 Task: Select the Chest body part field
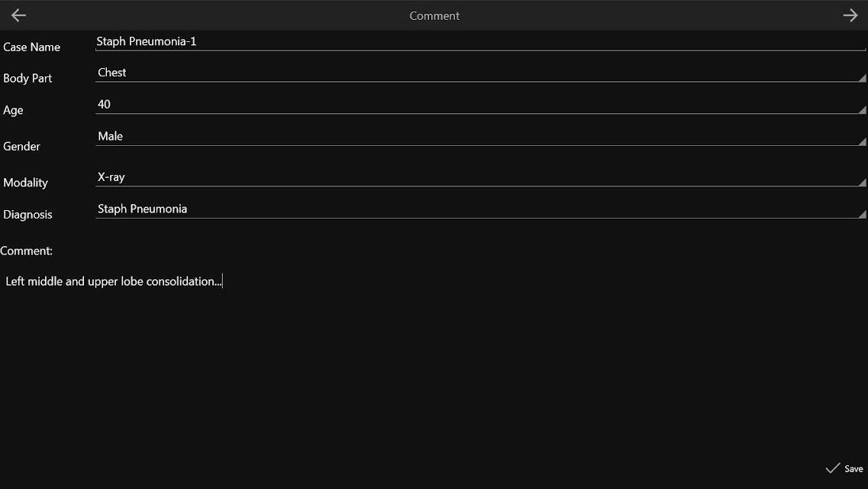(480, 73)
